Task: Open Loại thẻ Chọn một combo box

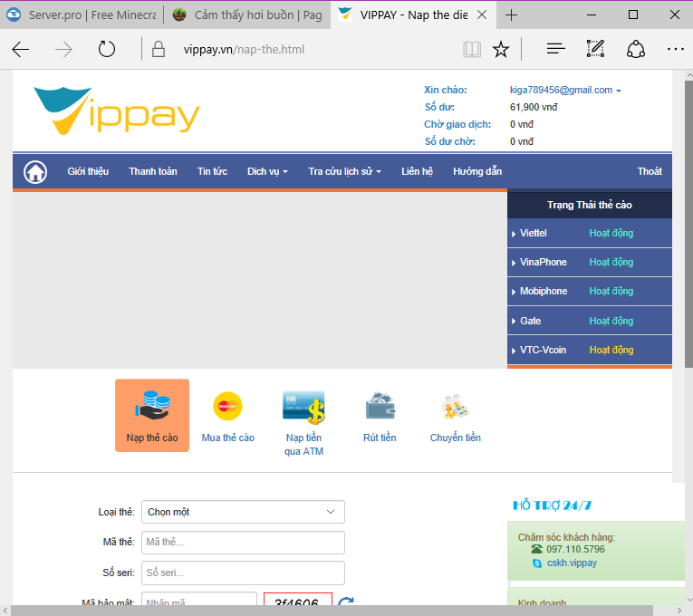Action: (x=243, y=512)
